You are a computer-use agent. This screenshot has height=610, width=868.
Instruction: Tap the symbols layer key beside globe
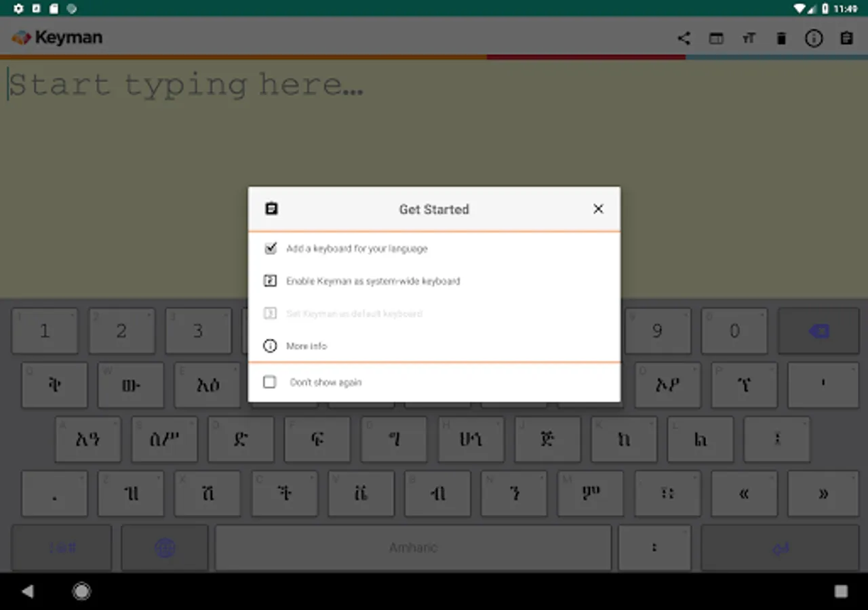pyautogui.click(x=62, y=548)
